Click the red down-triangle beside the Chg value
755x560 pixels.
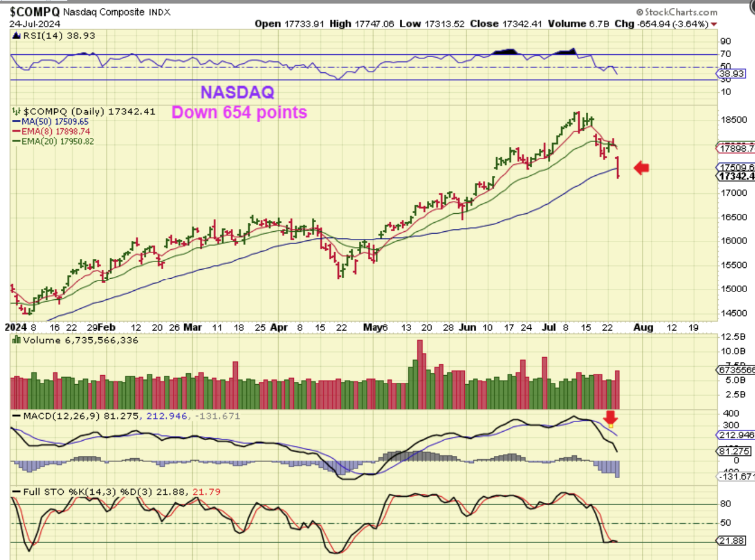(714, 24)
